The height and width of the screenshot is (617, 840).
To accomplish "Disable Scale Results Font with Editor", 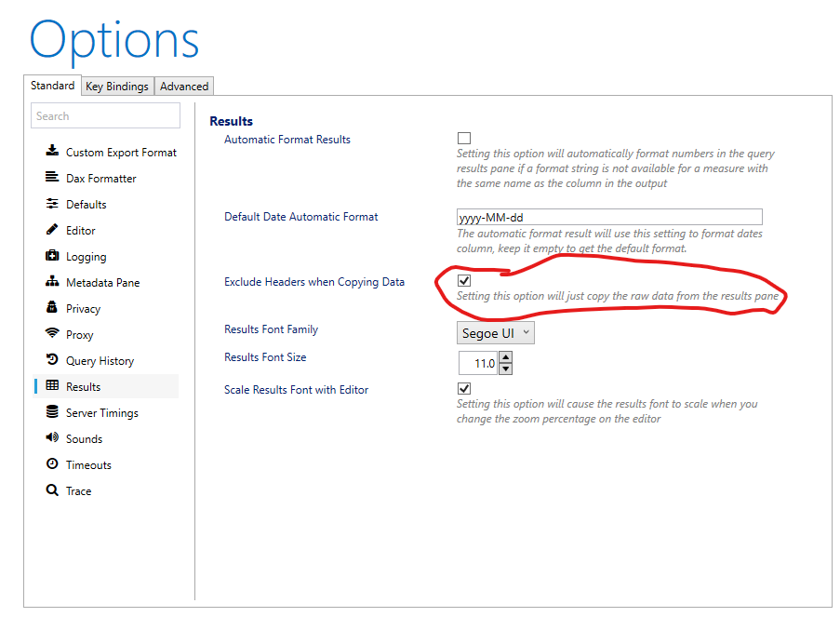I will pos(463,388).
